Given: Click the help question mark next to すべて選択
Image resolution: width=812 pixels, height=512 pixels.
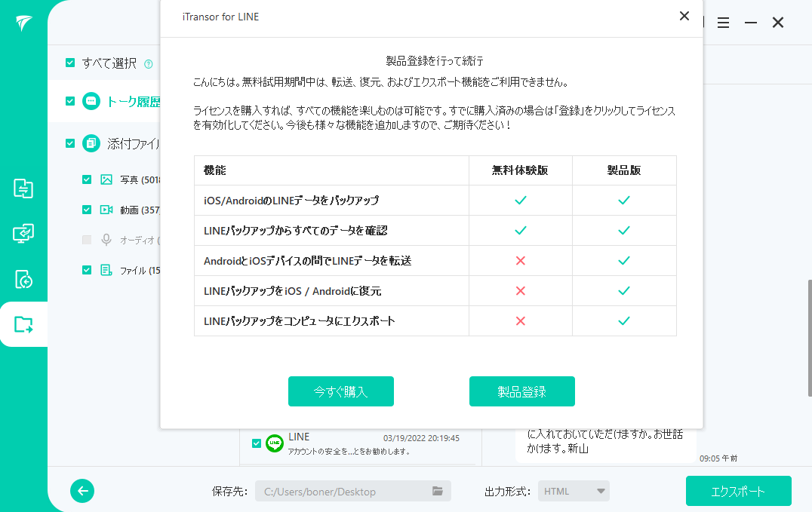Looking at the screenshot, I should (149, 63).
